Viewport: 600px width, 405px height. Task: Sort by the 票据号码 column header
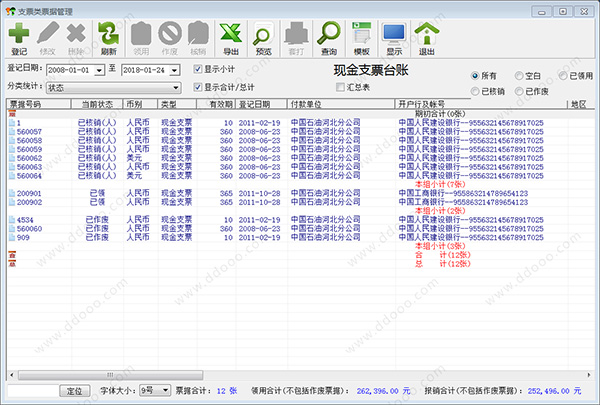[x=39, y=104]
